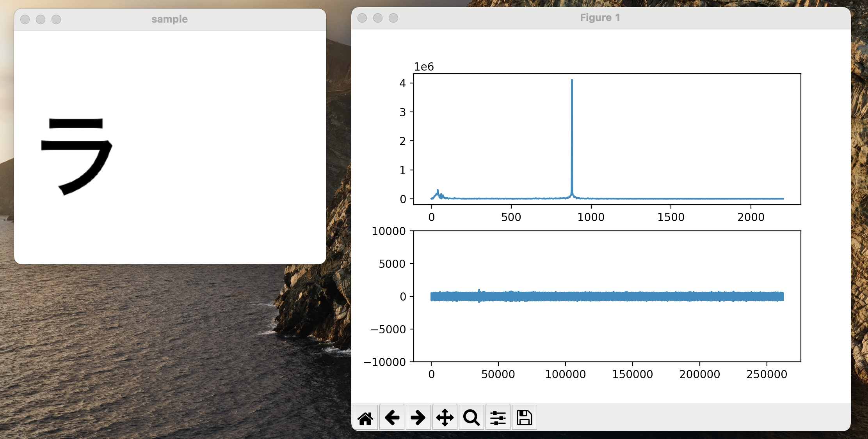This screenshot has height=439, width=868.
Task: Click the y-axis tick 1 of upper plot
Action: (403, 170)
